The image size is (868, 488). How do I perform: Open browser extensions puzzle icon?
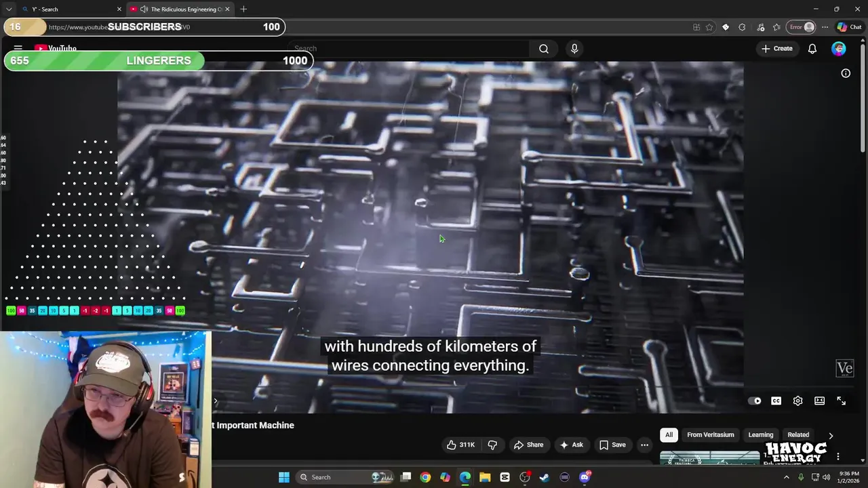[x=742, y=27]
